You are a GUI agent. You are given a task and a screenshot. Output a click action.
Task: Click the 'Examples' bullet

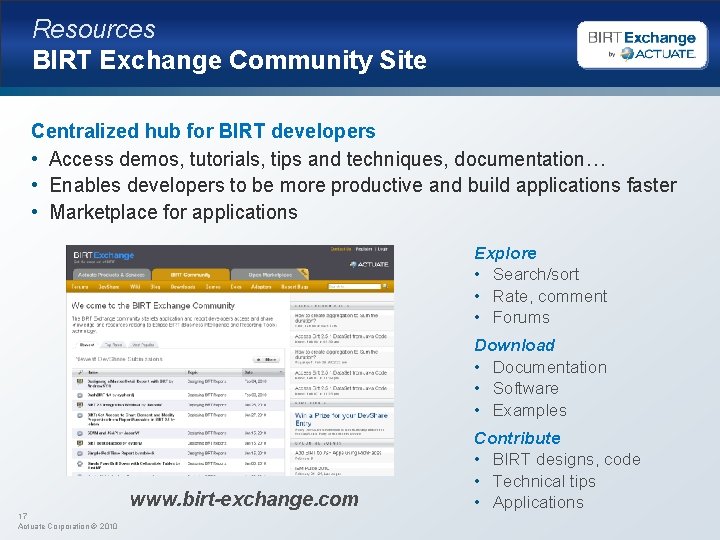pos(530,411)
